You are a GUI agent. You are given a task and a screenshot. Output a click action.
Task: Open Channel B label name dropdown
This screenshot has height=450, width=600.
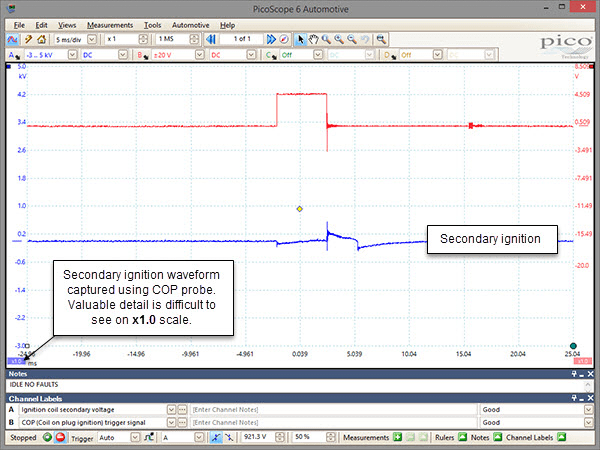point(171,423)
